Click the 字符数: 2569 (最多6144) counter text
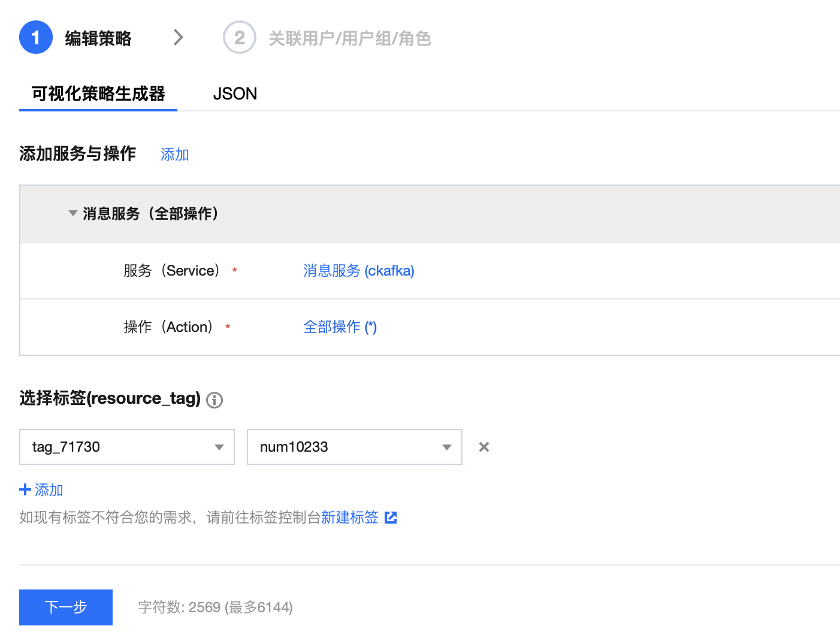This screenshot has width=840, height=641. [x=215, y=607]
